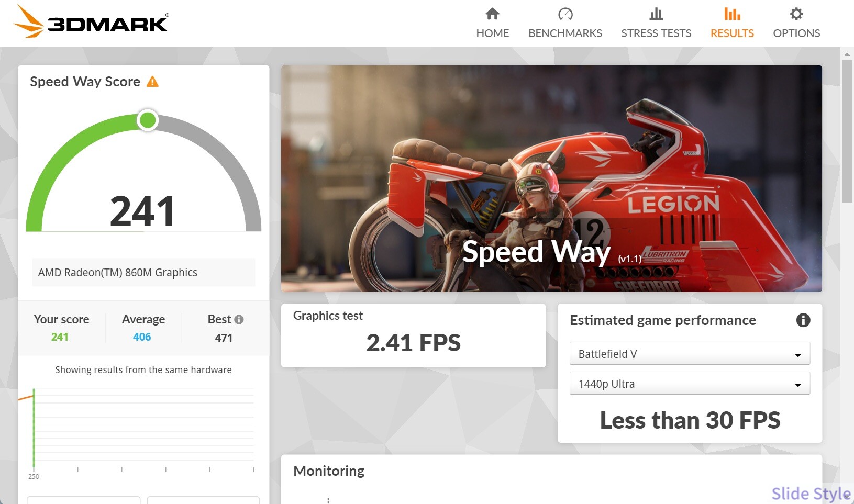The width and height of the screenshot is (854, 504).
Task: Click the green line in the score distribution chart
Action: [x=34, y=428]
